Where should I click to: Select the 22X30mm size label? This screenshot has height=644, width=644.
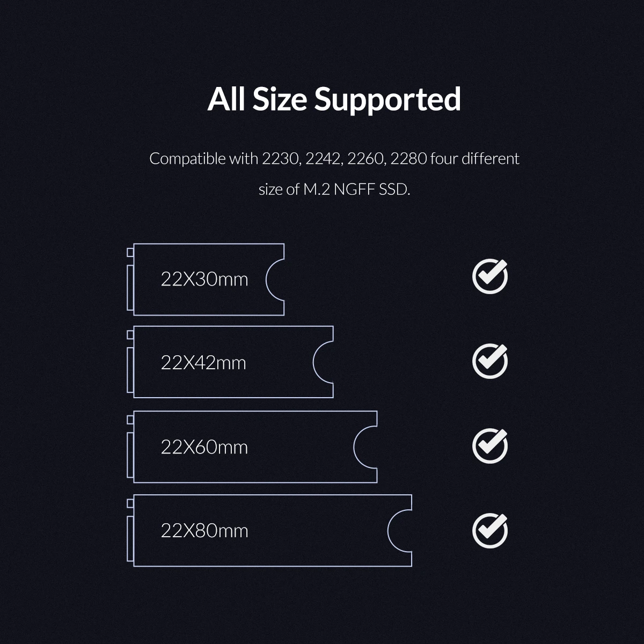(204, 280)
